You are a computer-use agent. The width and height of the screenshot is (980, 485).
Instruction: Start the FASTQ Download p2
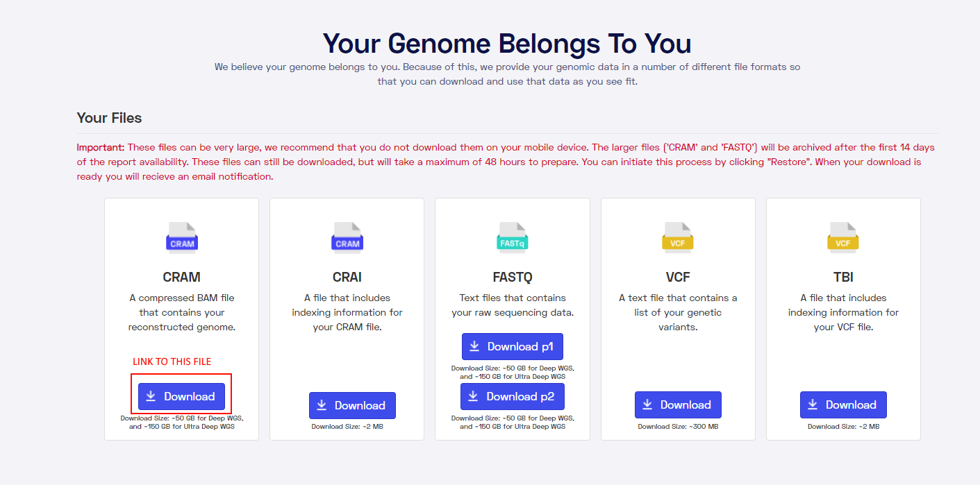point(513,396)
